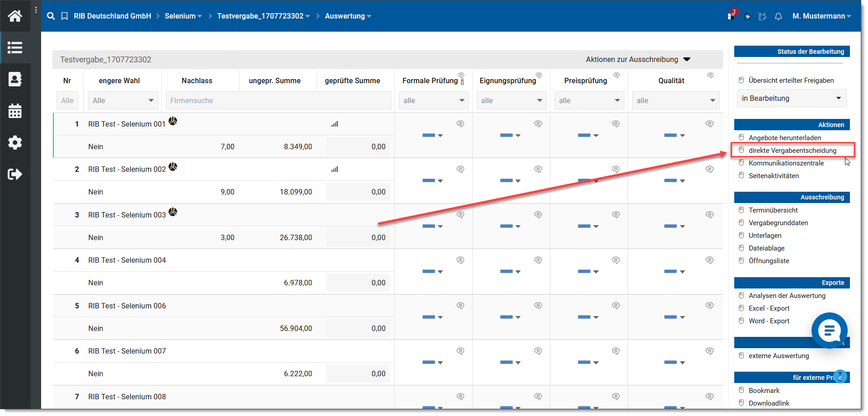Click 'Angebote herunterladen' action
The width and height of the screenshot is (868, 416).
(784, 137)
